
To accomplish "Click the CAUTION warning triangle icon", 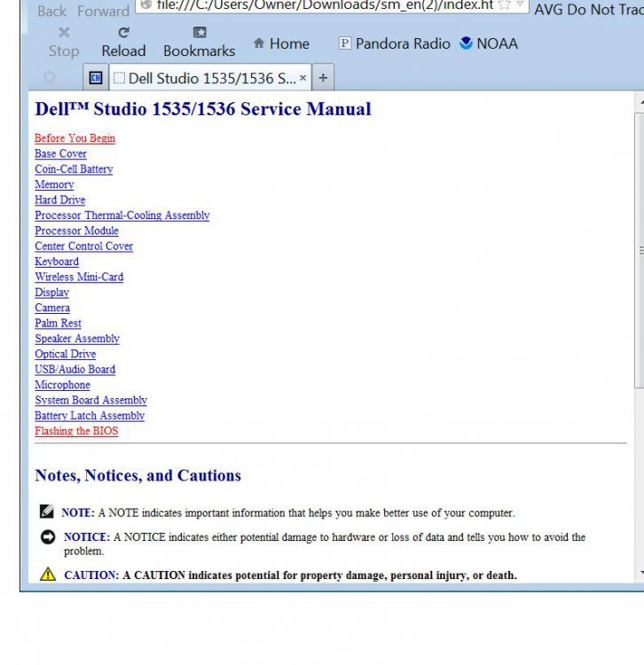I will [x=48, y=575].
